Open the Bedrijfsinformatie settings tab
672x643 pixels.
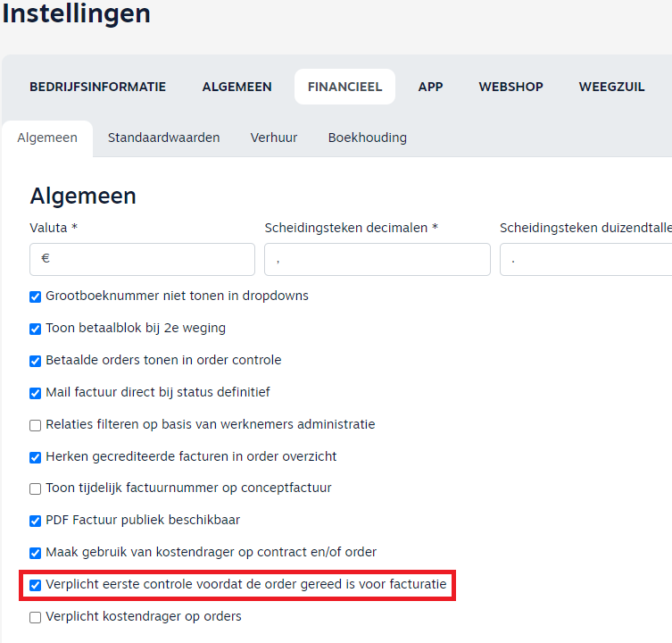click(97, 87)
